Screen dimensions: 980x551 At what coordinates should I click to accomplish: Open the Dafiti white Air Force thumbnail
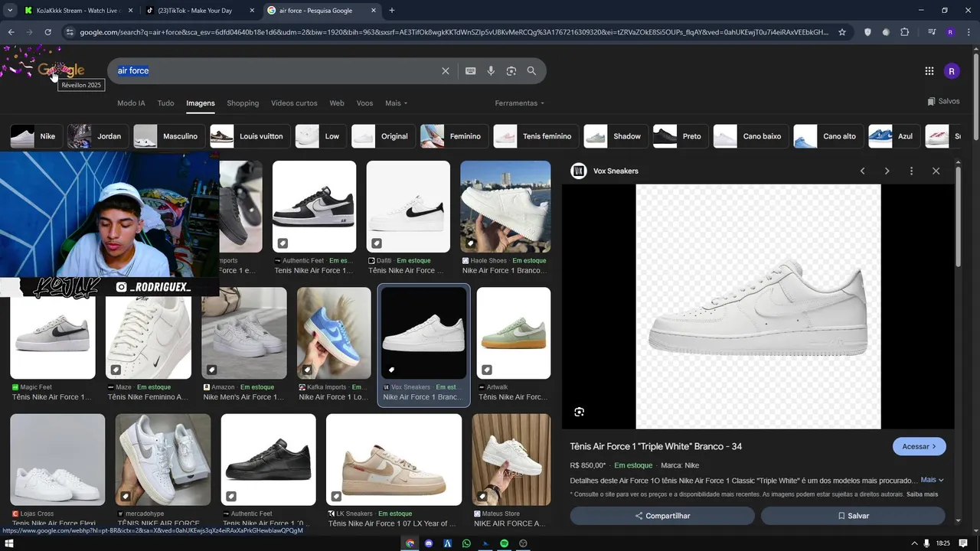(408, 207)
